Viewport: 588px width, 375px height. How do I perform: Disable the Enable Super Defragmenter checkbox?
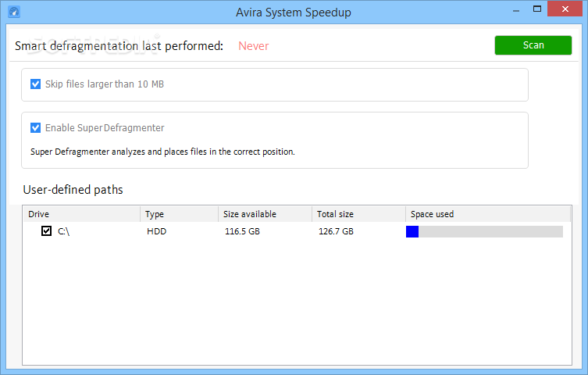coord(36,128)
